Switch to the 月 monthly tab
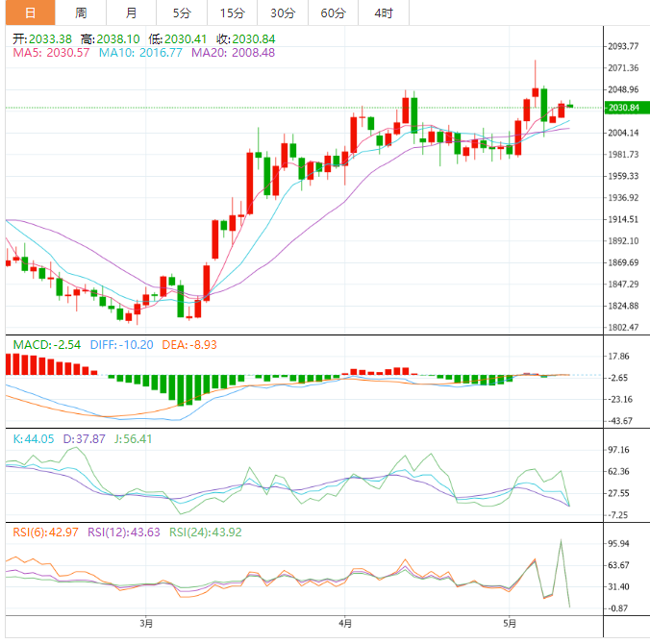650x644 pixels. tap(132, 12)
